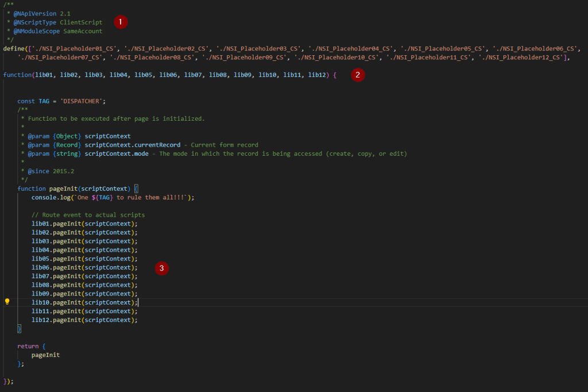Click 'scriptContext.currentRecord' in the doc comment
The height and width of the screenshot is (392, 588).
click(x=133, y=145)
